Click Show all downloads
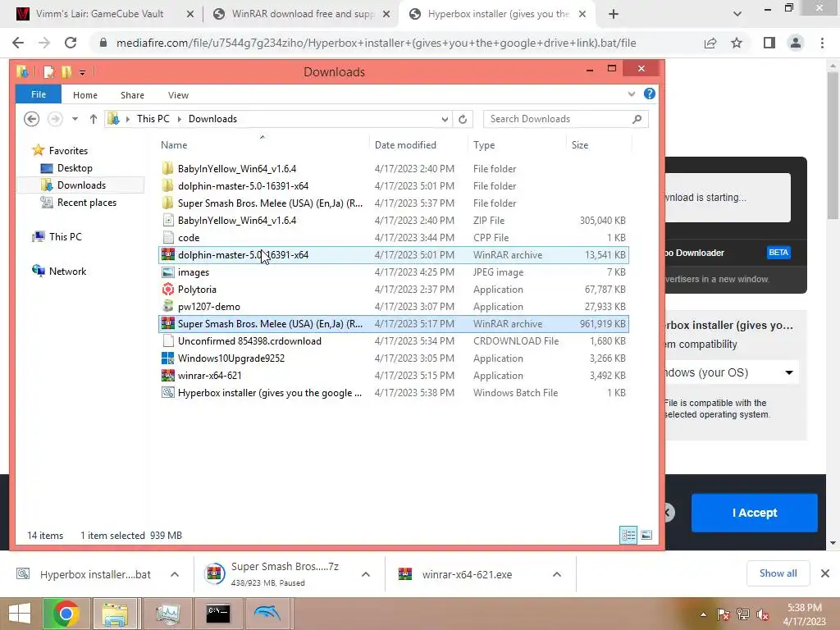Screen dimensions: 840x630 pos(778,573)
